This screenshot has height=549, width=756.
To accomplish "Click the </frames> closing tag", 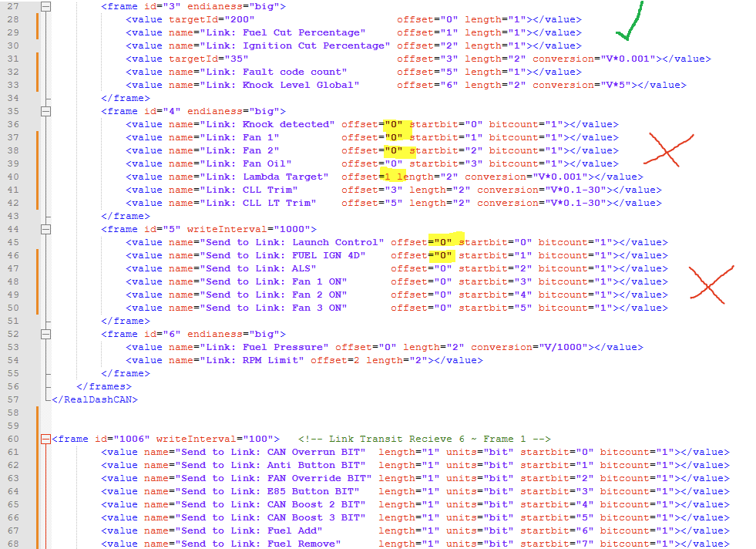I will (104, 386).
